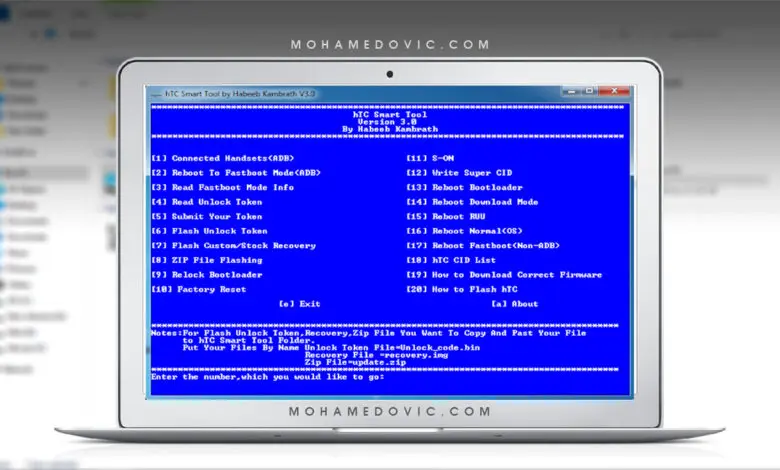Choose the Relock Bootloader option
Image resolution: width=780 pixels, height=470 pixels.
206,275
